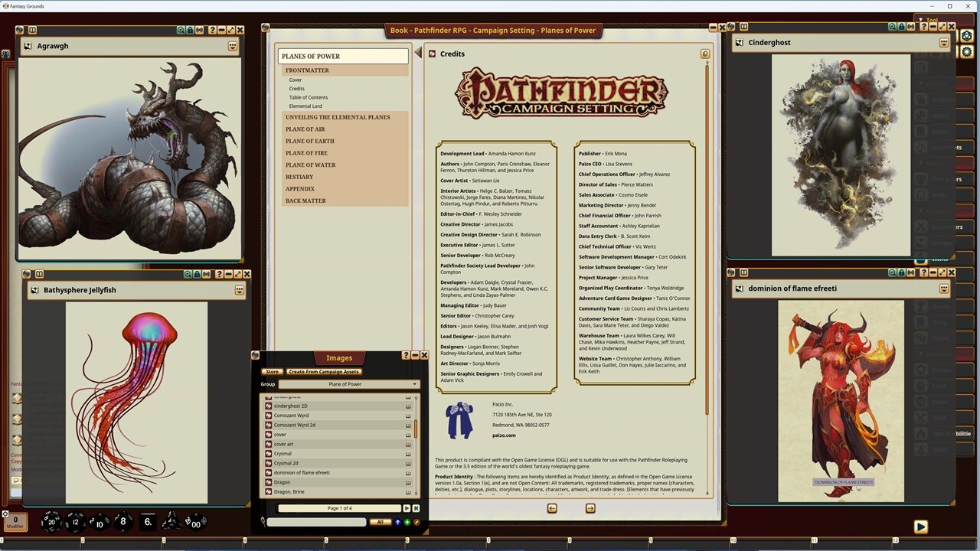This screenshot has height=551, width=980.
Task: Advance the book with the right arrow button
Action: [x=590, y=507]
